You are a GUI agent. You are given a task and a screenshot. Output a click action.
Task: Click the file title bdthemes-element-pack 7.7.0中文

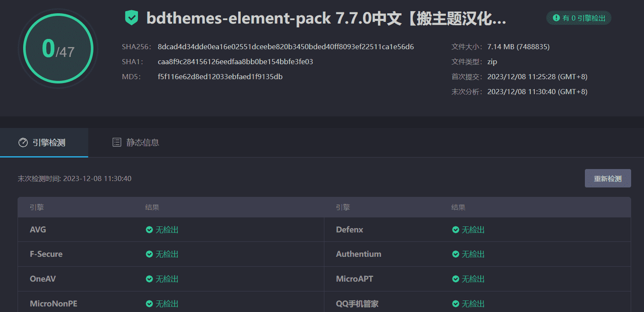326,18
